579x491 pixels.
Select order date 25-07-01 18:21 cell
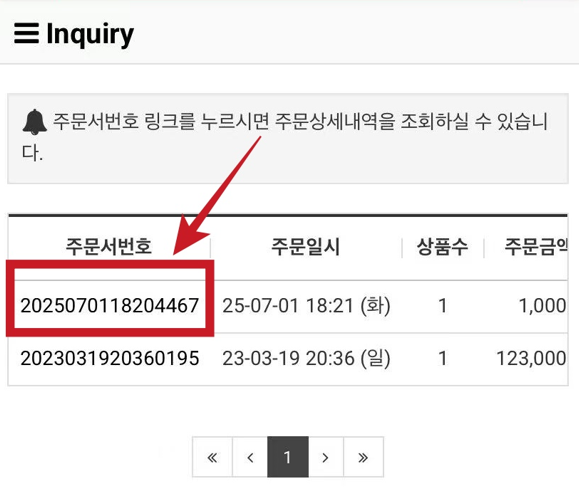[x=306, y=306]
